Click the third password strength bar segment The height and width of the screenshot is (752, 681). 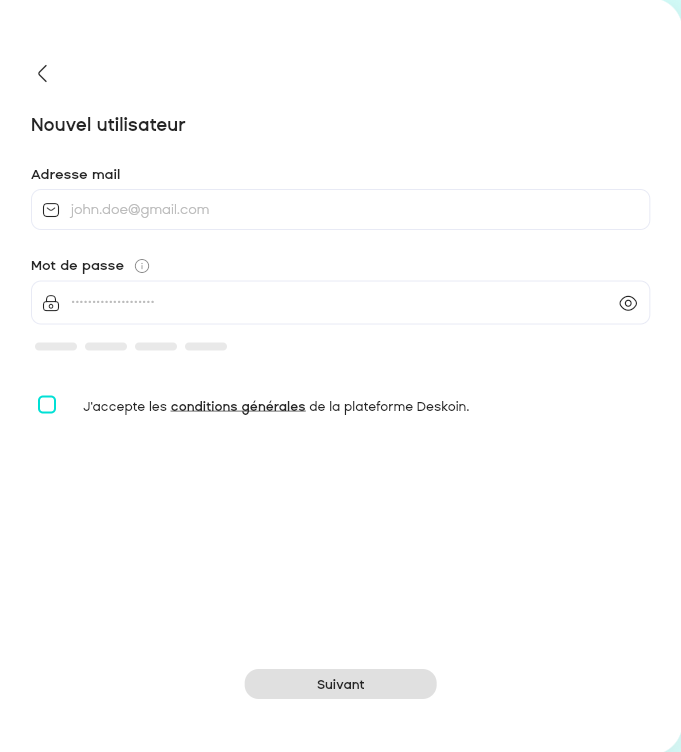[156, 347]
